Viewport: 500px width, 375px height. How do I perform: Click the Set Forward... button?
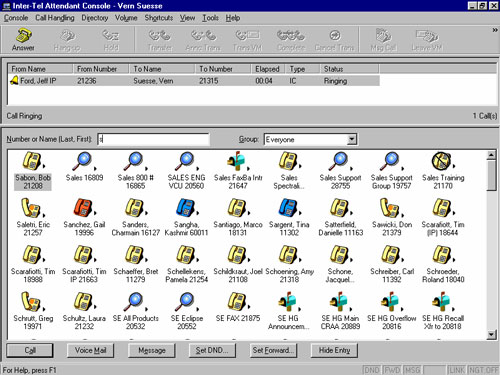(273, 350)
